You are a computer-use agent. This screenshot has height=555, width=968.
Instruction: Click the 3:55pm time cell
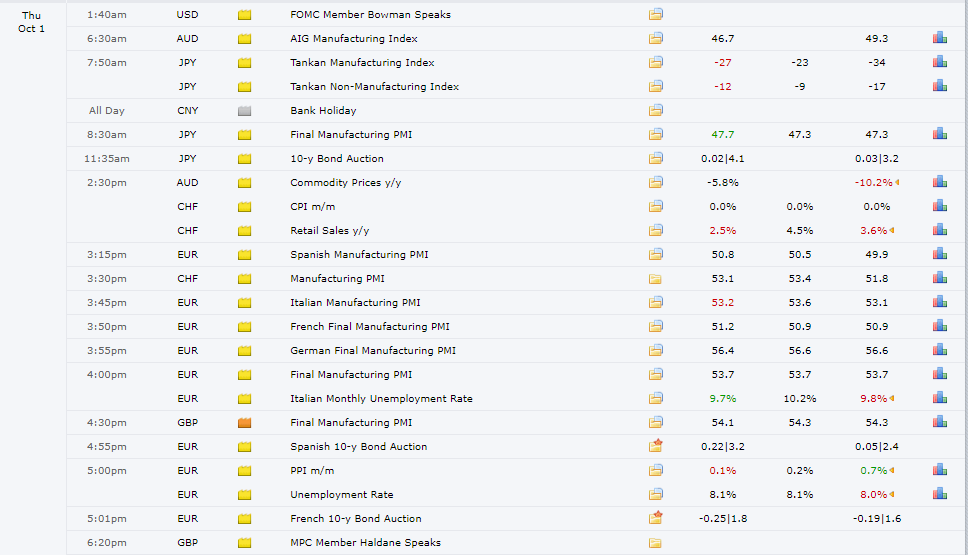[107, 350]
